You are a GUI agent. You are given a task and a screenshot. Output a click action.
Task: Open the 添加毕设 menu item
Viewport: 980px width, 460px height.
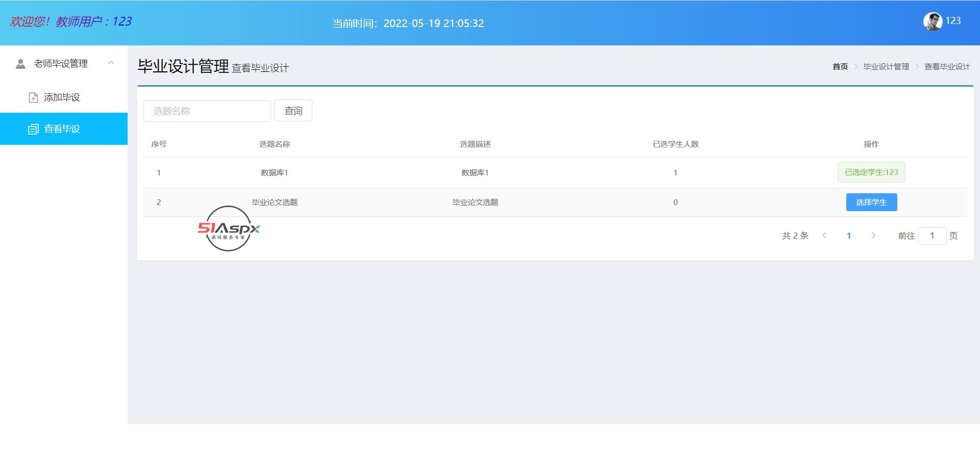pos(62,97)
